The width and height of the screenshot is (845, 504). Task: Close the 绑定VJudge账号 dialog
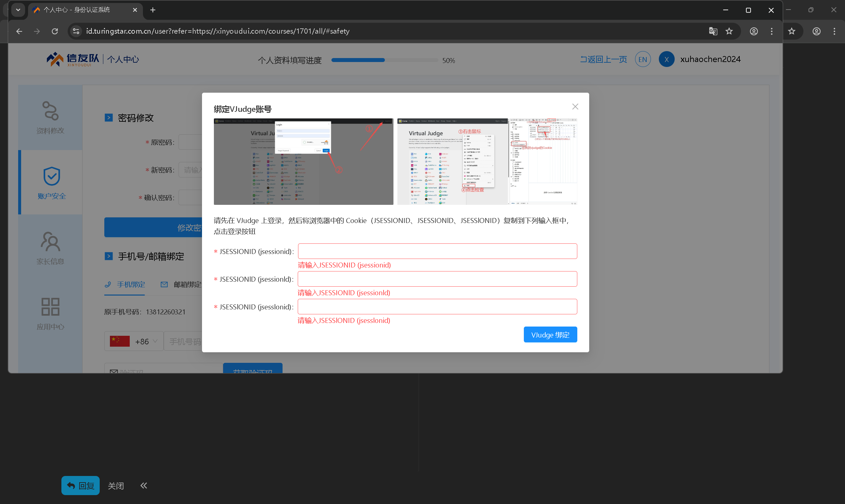(575, 107)
